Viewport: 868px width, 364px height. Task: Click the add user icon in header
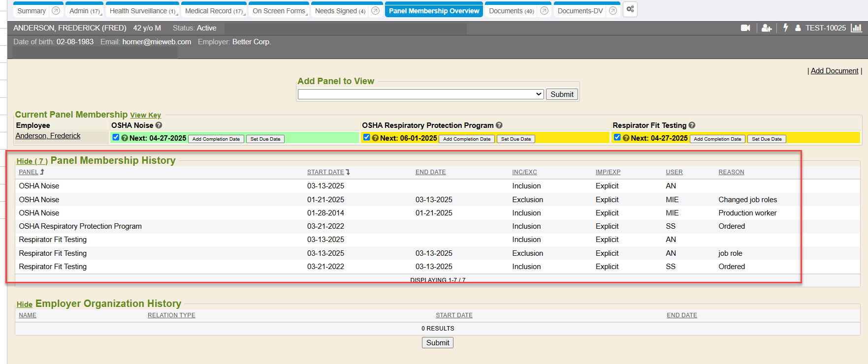766,28
